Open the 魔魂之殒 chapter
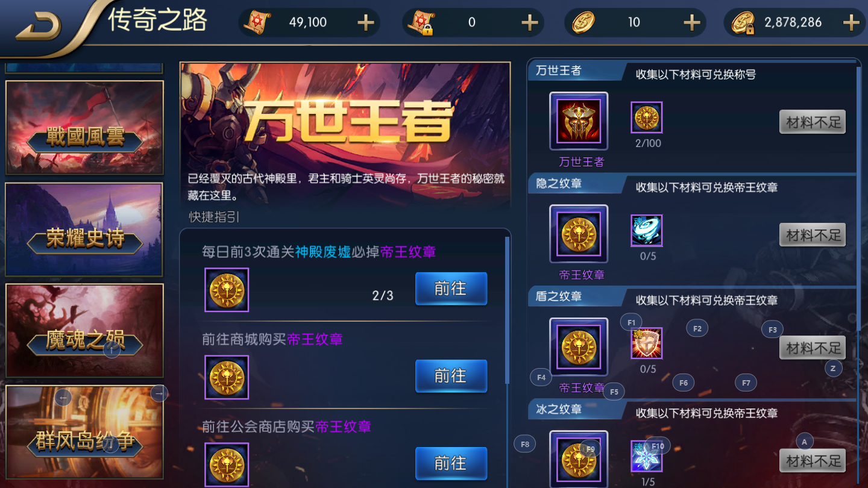868x488 pixels. [x=84, y=331]
